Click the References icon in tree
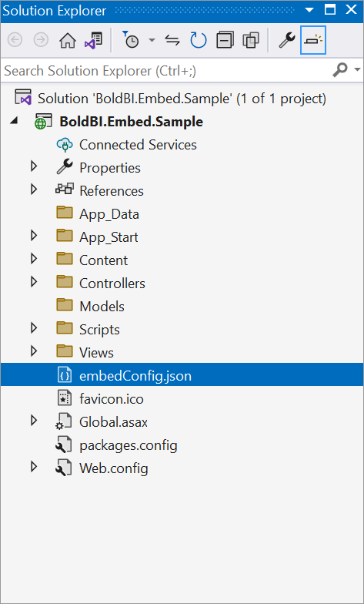364x604 pixels. 65,190
